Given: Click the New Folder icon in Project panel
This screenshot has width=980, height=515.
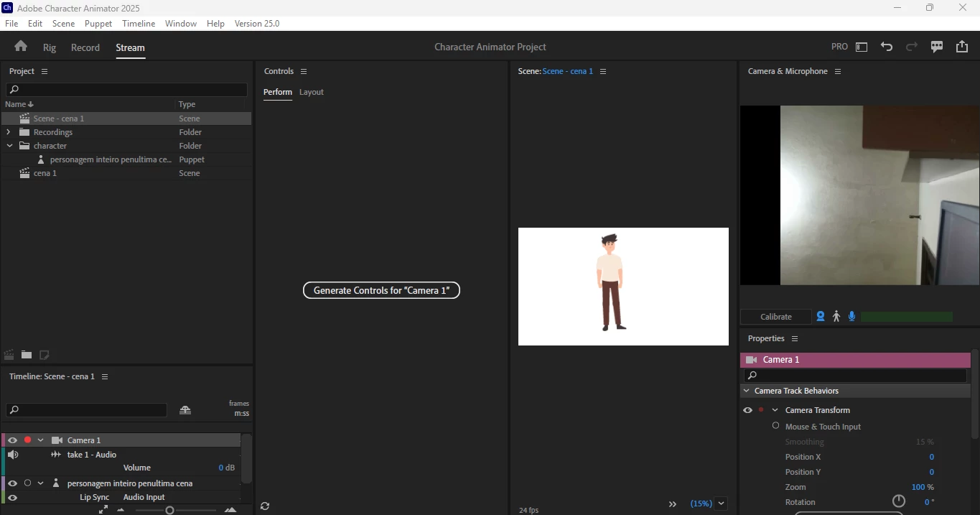Looking at the screenshot, I should coord(27,355).
